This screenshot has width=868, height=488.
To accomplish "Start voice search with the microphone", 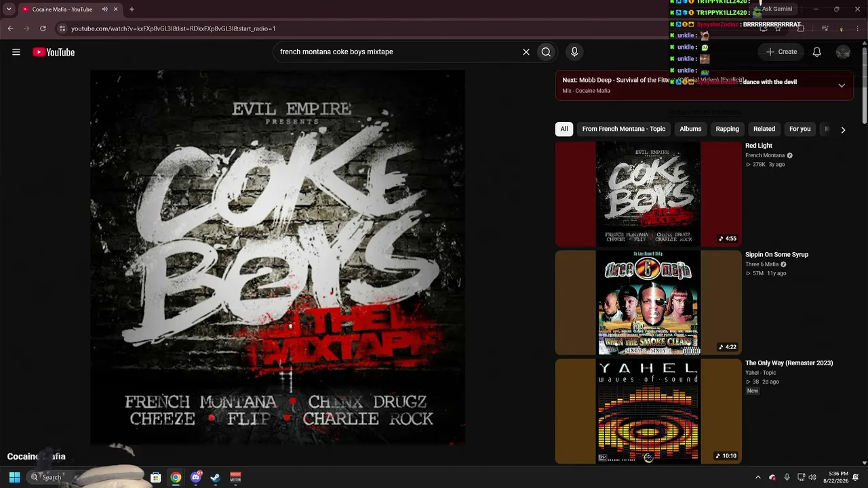I will tap(574, 52).
